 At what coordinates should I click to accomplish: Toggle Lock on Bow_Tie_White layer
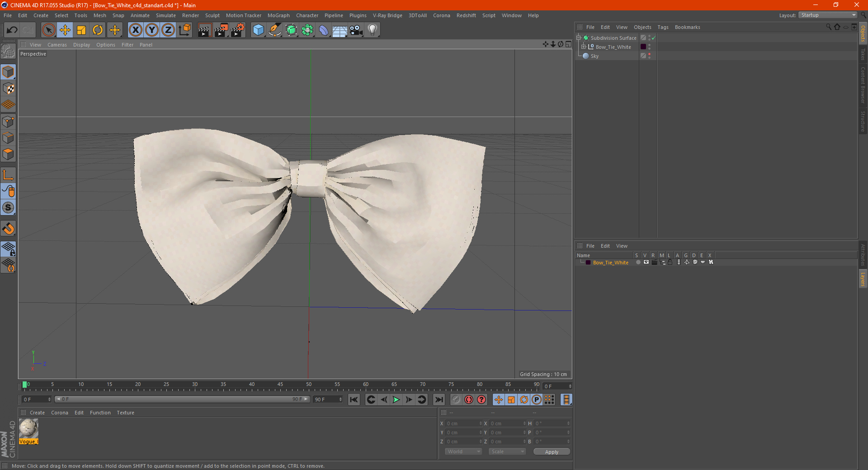click(x=670, y=262)
